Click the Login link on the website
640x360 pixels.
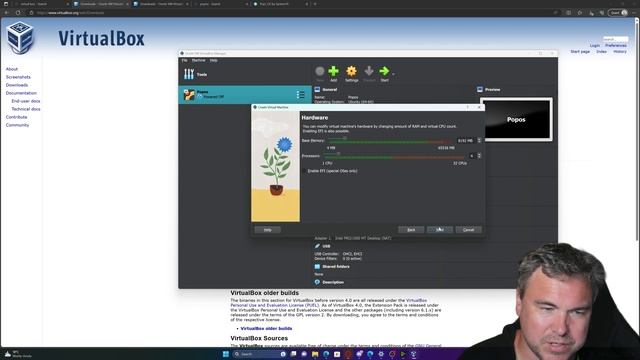click(594, 45)
